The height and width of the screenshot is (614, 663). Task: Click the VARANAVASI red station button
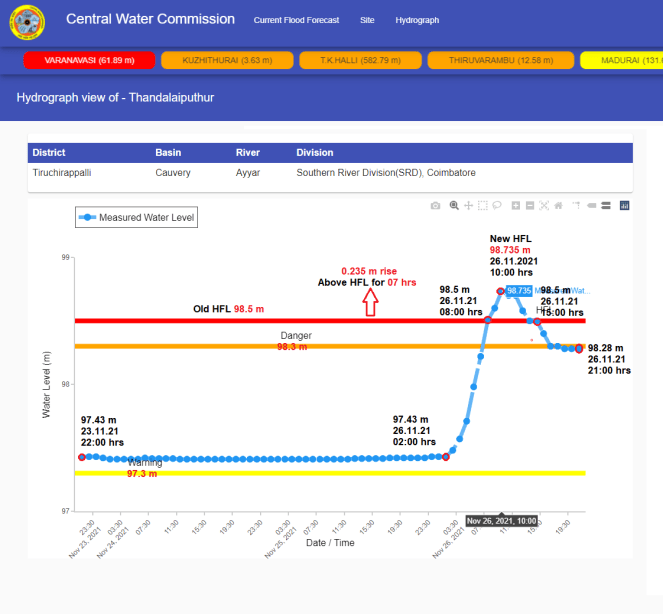(x=90, y=60)
